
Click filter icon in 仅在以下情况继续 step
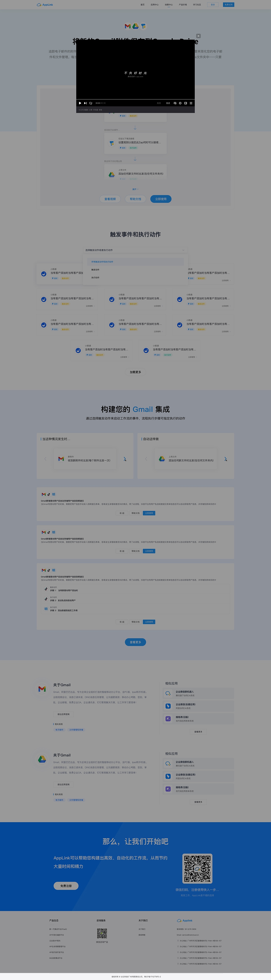click(x=112, y=143)
